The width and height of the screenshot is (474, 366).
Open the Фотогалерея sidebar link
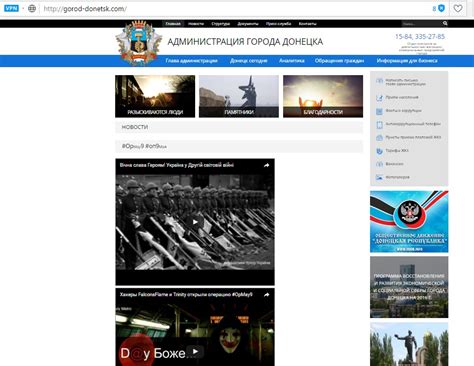(x=397, y=177)
